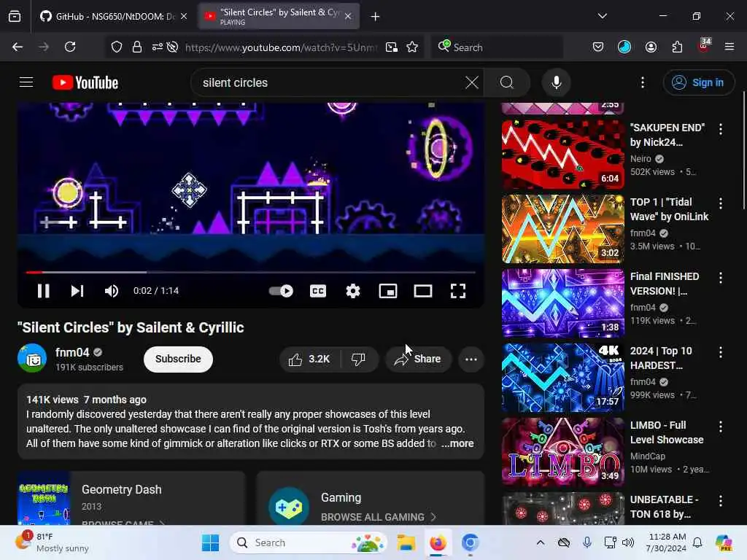Image resolution: width=747 pixels, height=560 pixels.
Task: Open options for Tidal Wave video
Action: (721, 203)
